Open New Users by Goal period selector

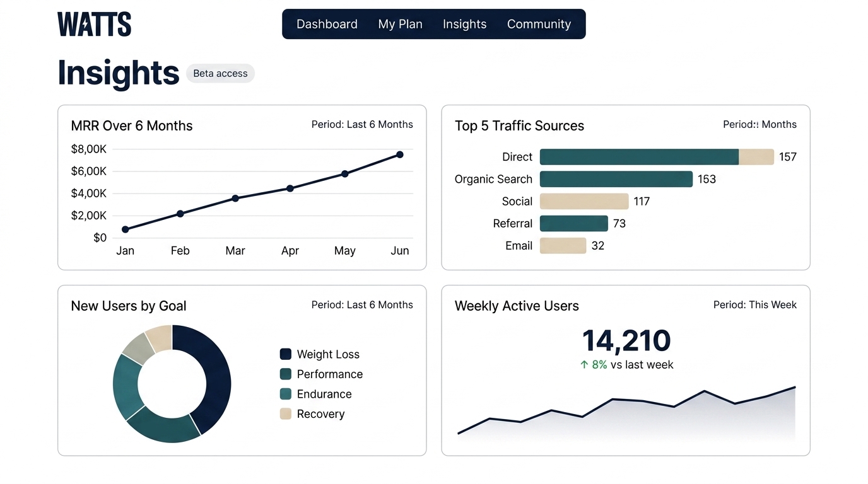(x=362, y=305)
